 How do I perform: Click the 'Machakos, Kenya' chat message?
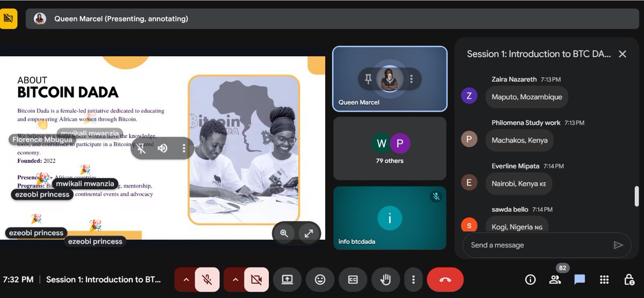519,140
